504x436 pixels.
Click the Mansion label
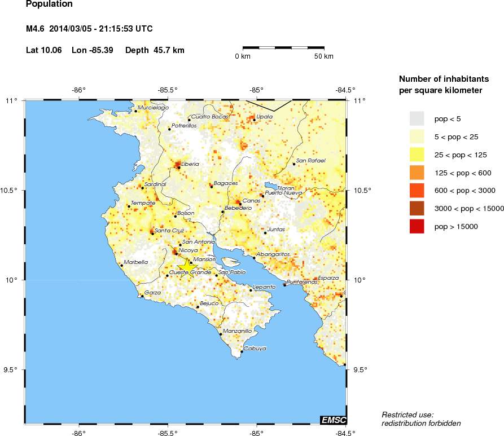tap(205, 259)
